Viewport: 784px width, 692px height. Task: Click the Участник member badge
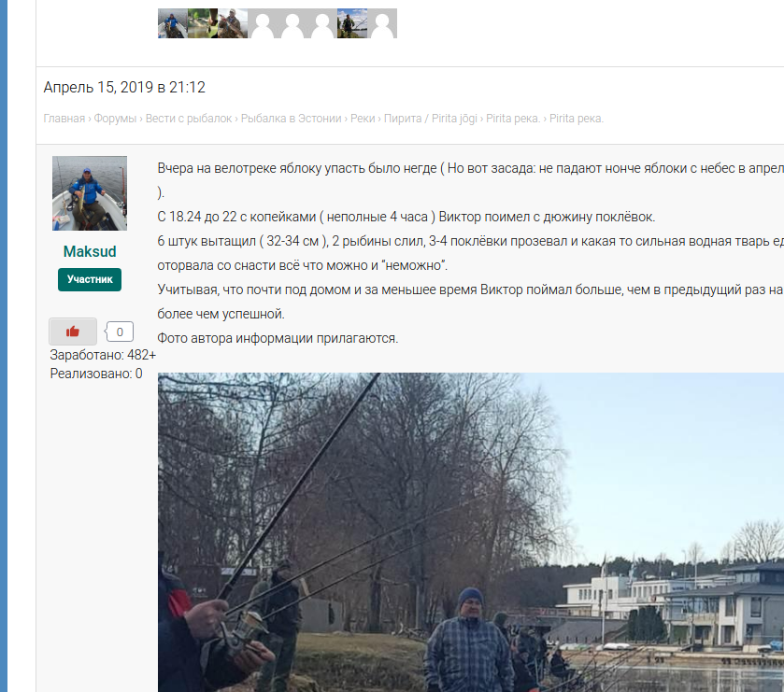[90, 279]
